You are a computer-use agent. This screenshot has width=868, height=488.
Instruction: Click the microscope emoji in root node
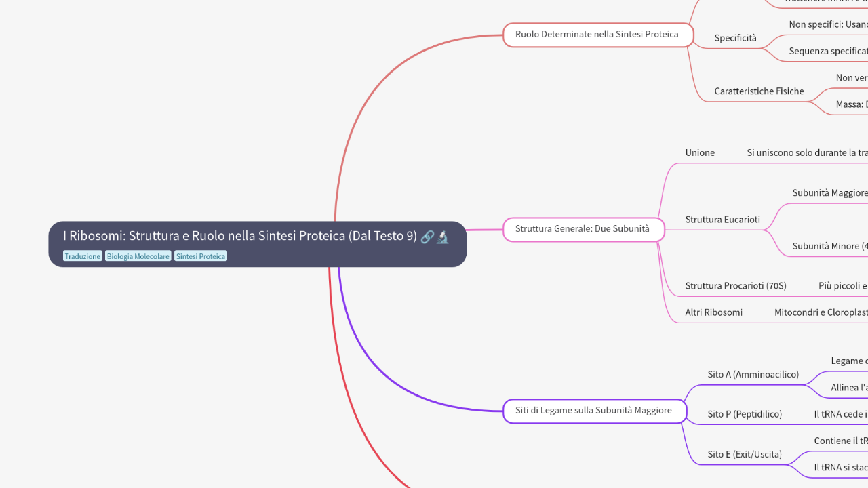coord(443,237)
